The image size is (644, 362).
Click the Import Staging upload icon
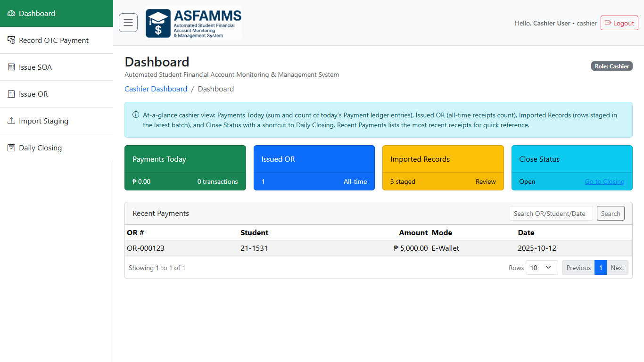[11, 121]
